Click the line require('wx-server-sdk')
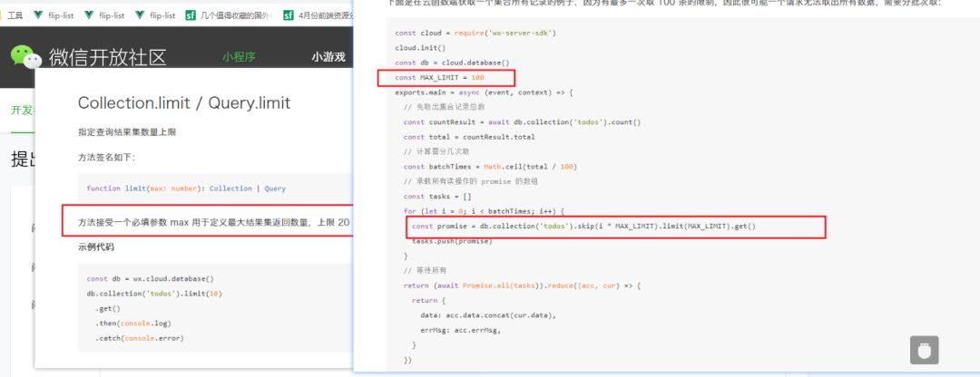The height and width of the screenshot is (377, 980). click(475, 33)
